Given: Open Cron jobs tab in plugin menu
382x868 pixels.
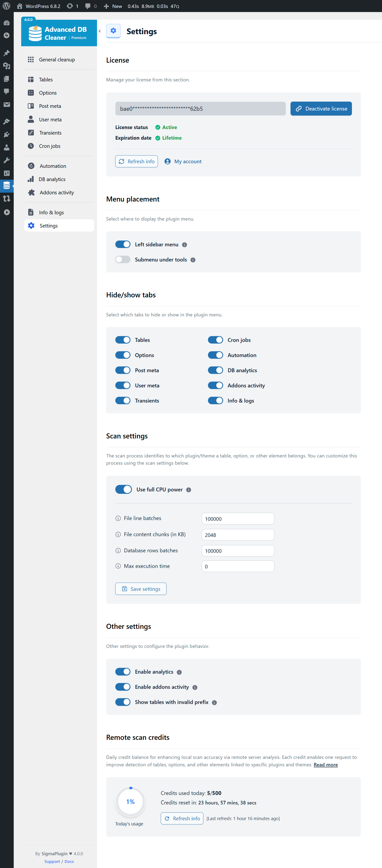Looking at the screenshot, I should 59,146.
